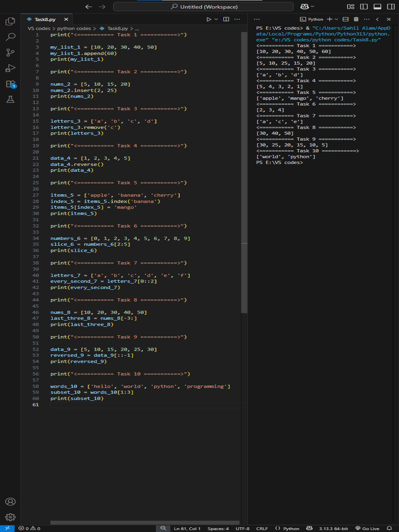399x532 pixels.
Task: Click the Accounts icon
Action: [x=10, y=502]
